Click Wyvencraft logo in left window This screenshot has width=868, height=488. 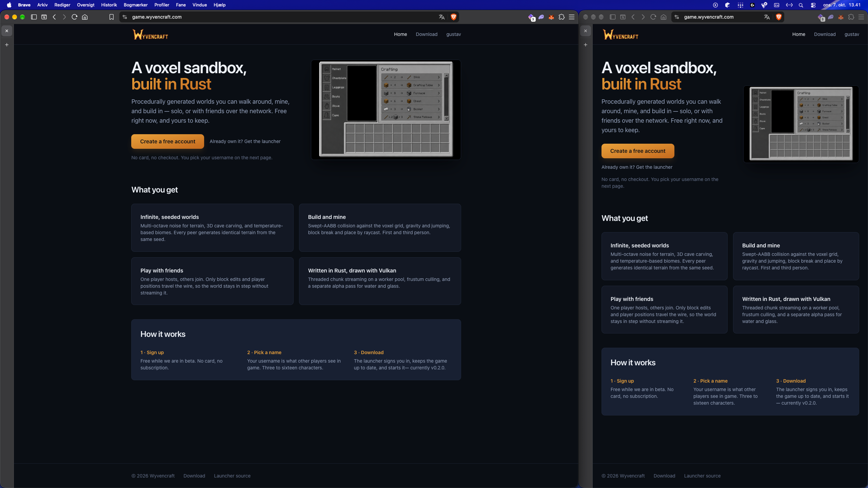[x=150, y=34]
